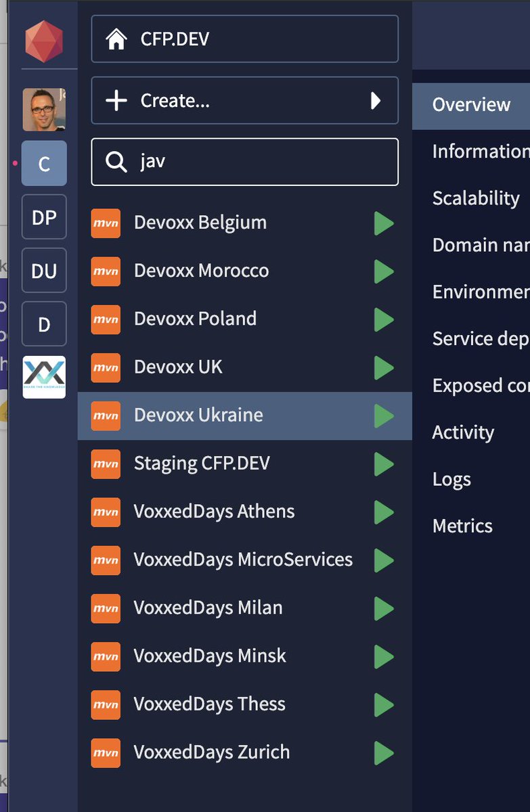Viewport: 530px width, 812px height.
Task: Click mvn icon for Staging CFP.DEV
Action: tap(106, 464)
